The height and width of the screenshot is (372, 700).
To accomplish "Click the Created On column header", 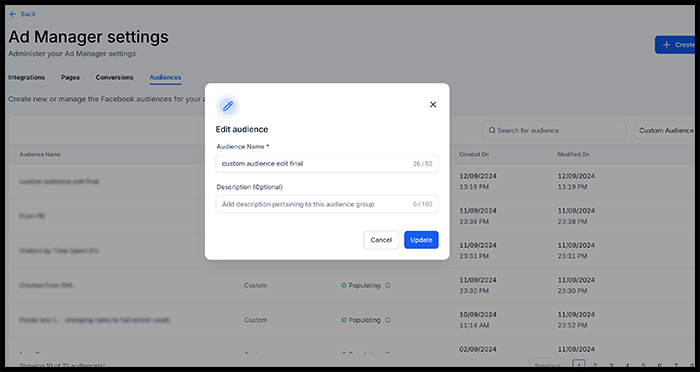I will pyautogui.click(x=474, y=155).
